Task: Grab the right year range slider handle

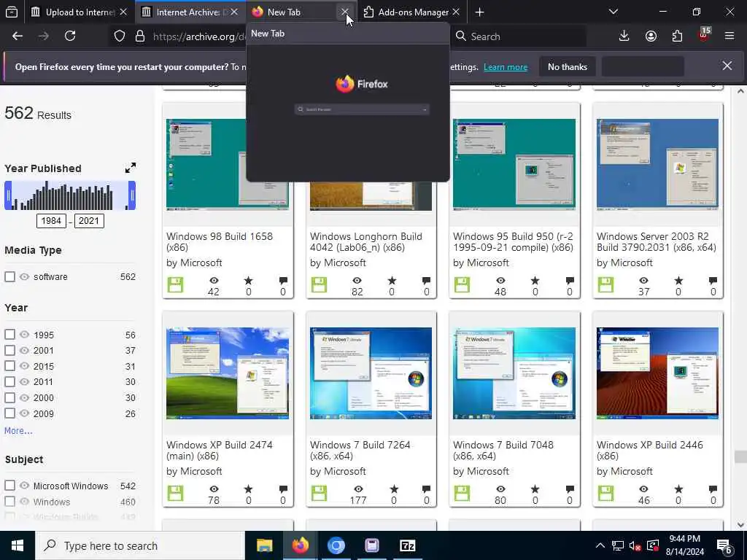Action: coord(132,195)
